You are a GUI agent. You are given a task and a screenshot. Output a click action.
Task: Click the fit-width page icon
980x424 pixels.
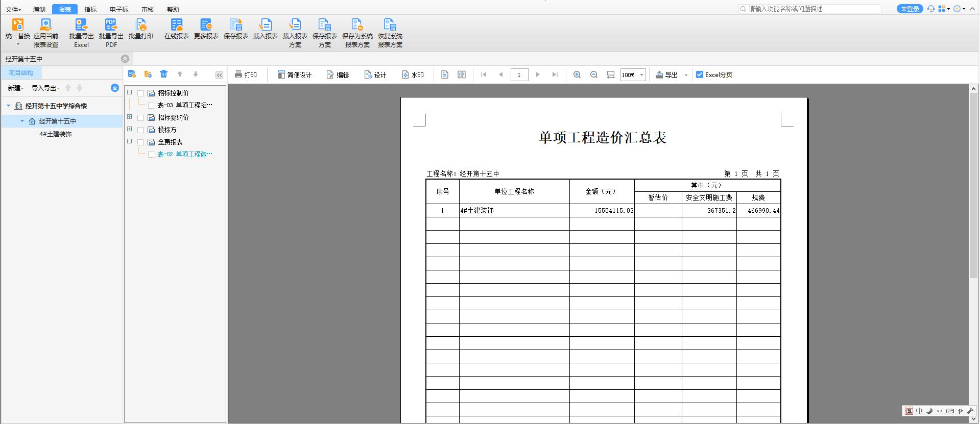(x=611, y=74)
